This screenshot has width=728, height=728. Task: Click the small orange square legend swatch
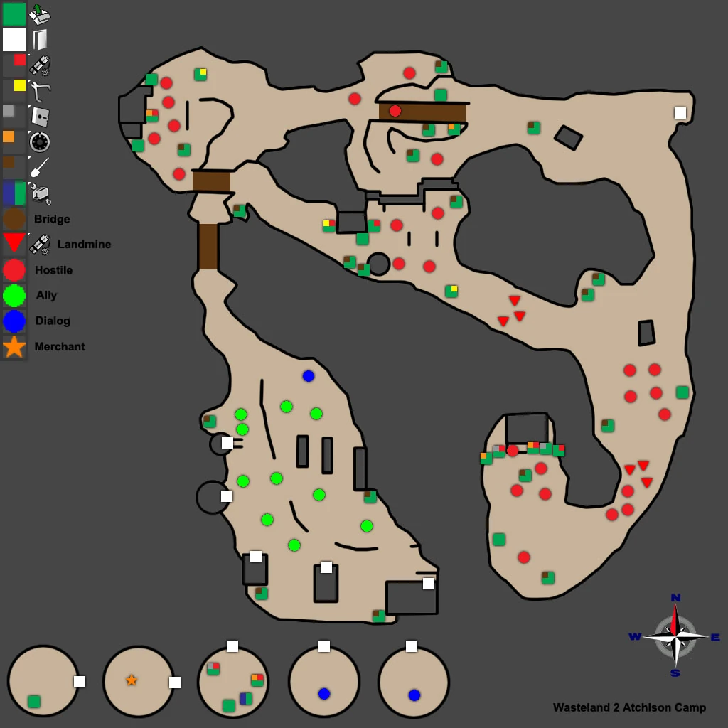coord(9,136)
